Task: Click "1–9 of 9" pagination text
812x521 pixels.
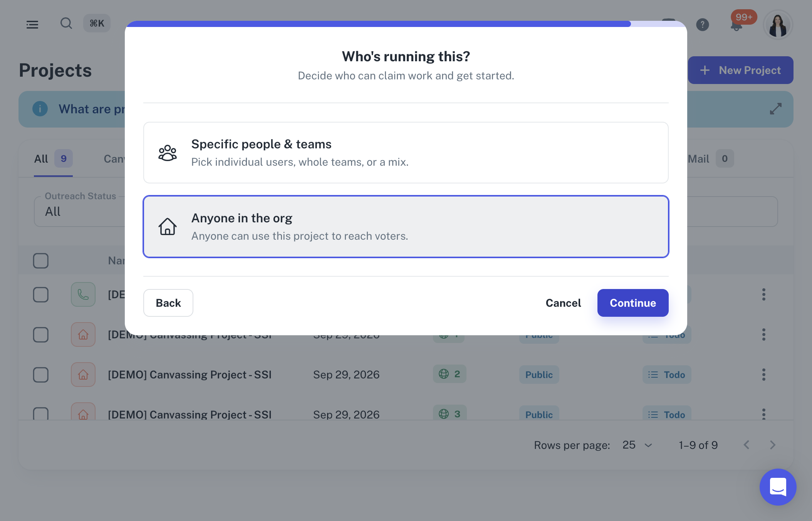Action: pyautogui.click(x=698, y=445)
